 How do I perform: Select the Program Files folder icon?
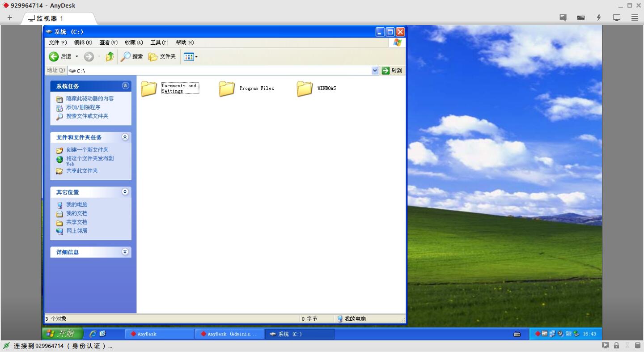pyautogui.click(x=227, y=89)
